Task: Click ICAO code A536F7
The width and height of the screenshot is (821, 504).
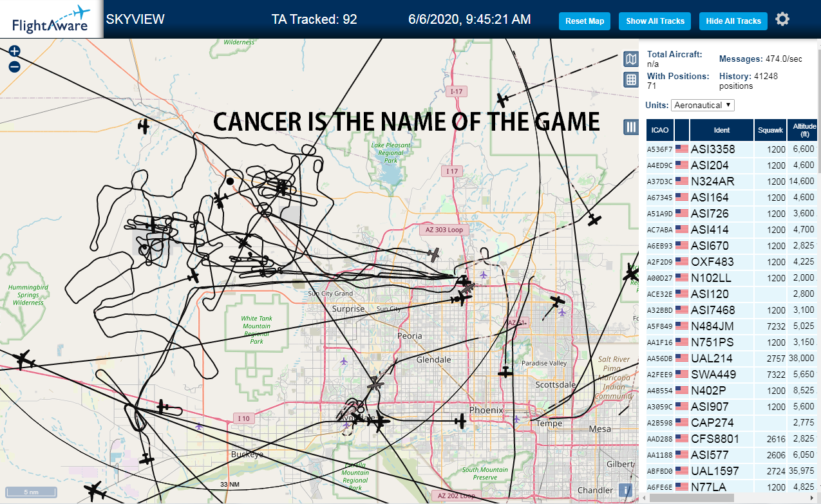Action: click(x=659, y=150)
